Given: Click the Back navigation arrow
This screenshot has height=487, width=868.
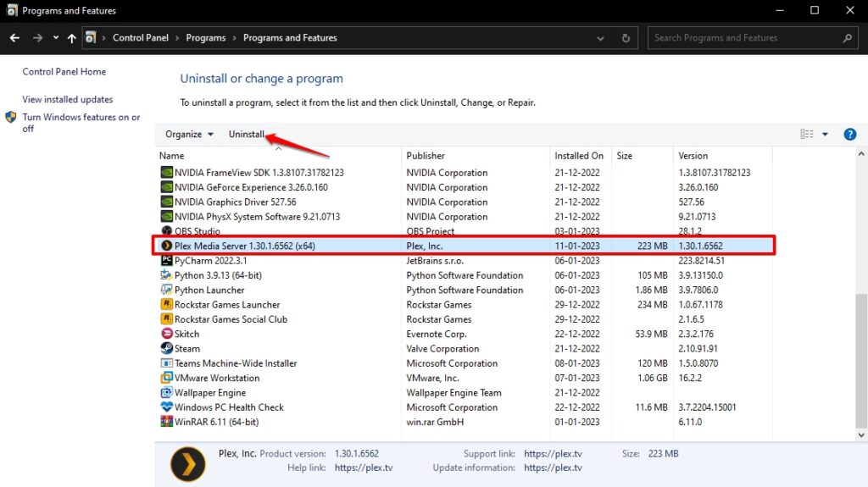Looking at the screenshot, I should [x=15, y=38].
